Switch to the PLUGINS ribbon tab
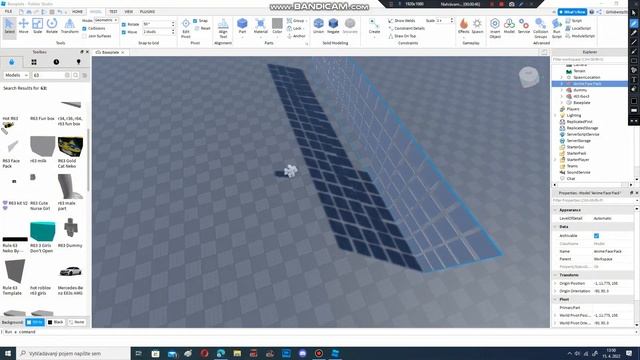Image resolution: width=640 pixels, height=360 pixels. (147, 11)
